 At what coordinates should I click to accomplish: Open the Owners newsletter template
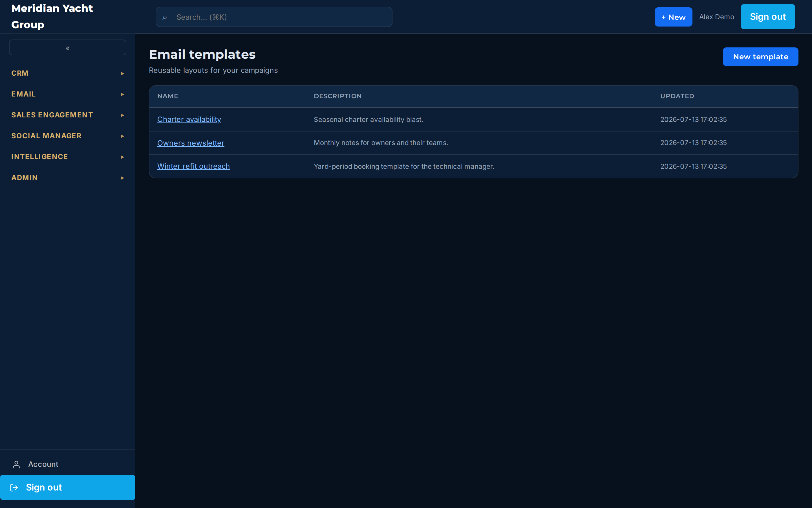click(x=191, y=143)
